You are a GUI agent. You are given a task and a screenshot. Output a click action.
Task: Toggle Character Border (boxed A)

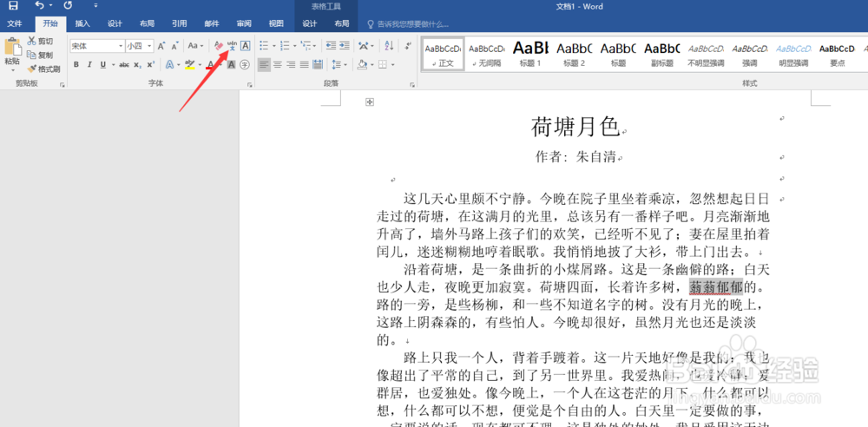point(246,45)
